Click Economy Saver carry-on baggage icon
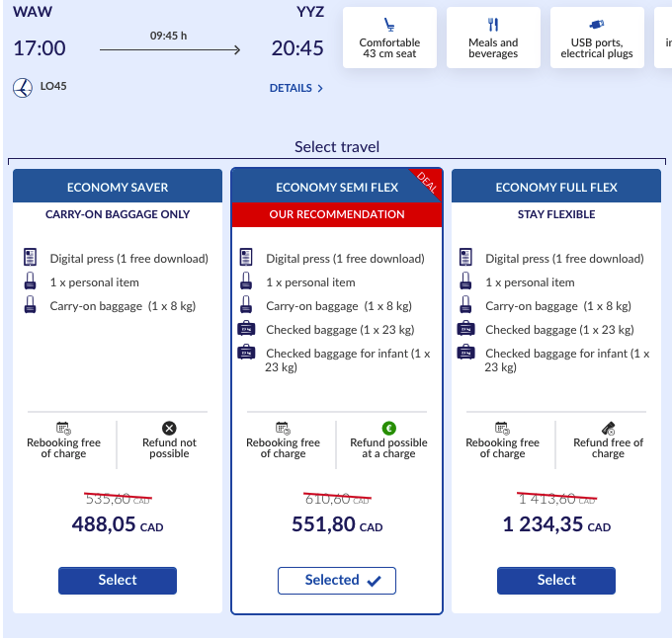The image size is (672, 638). tap(29, 306)
